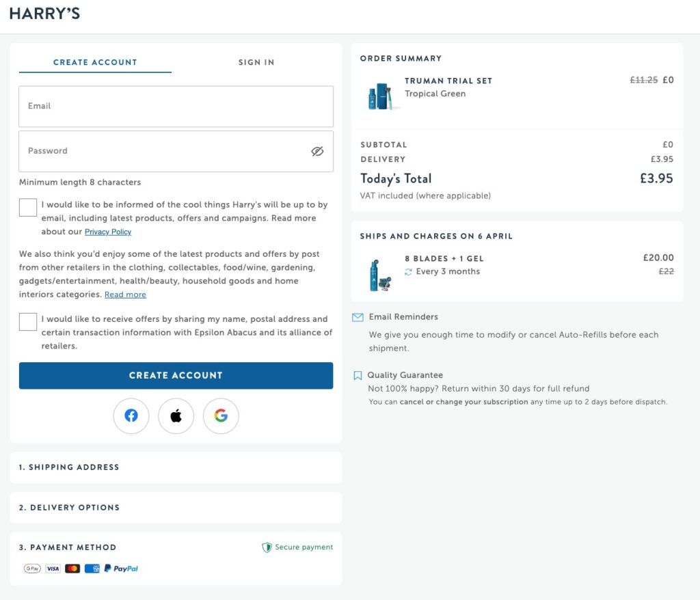700x600 pixels.
Task: Sign up with Apple icon
Action: click(x=176, y=415)
